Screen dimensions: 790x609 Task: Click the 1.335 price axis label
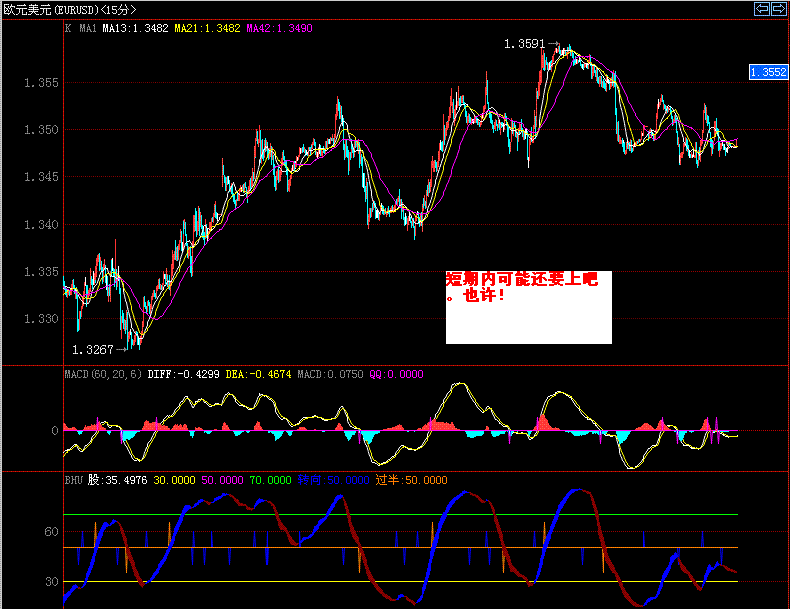(41, 272)
